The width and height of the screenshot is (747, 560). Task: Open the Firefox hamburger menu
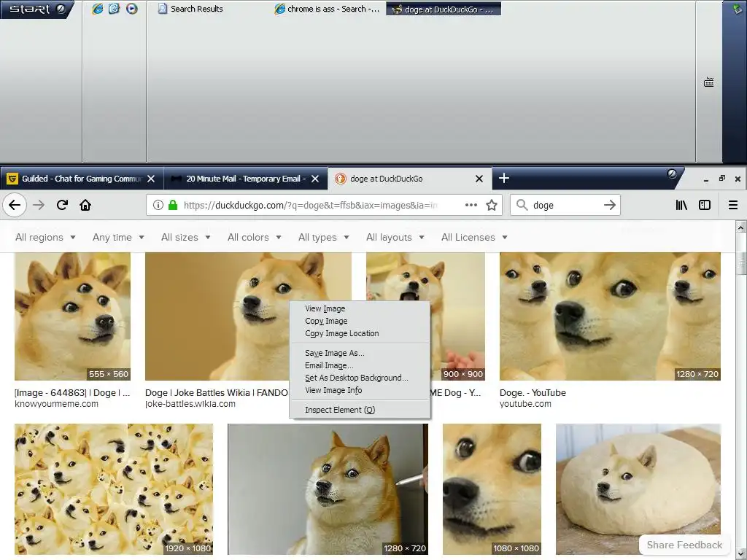pyautogui.click(x=733, y=205)
